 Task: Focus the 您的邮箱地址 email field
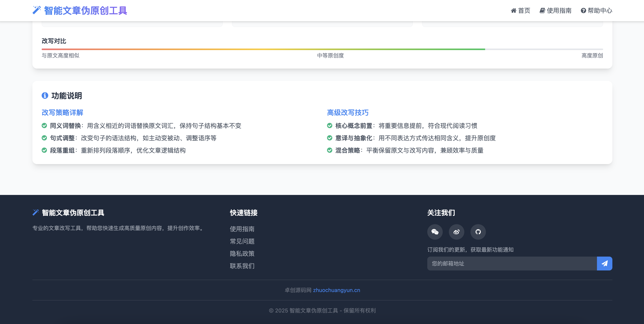pos(512,264)
